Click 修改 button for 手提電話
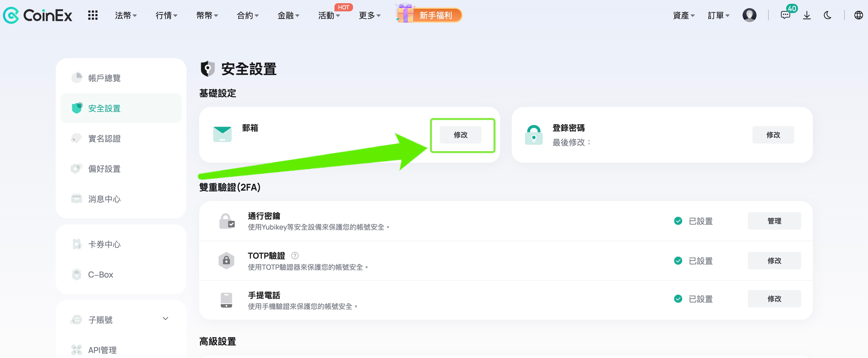Viewport: 868px width, 358px height. pyautogui.click(x=774, y=299)
